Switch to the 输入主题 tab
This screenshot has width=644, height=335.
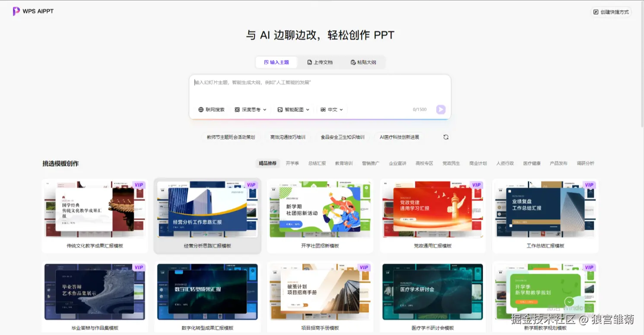coord(276,62)
